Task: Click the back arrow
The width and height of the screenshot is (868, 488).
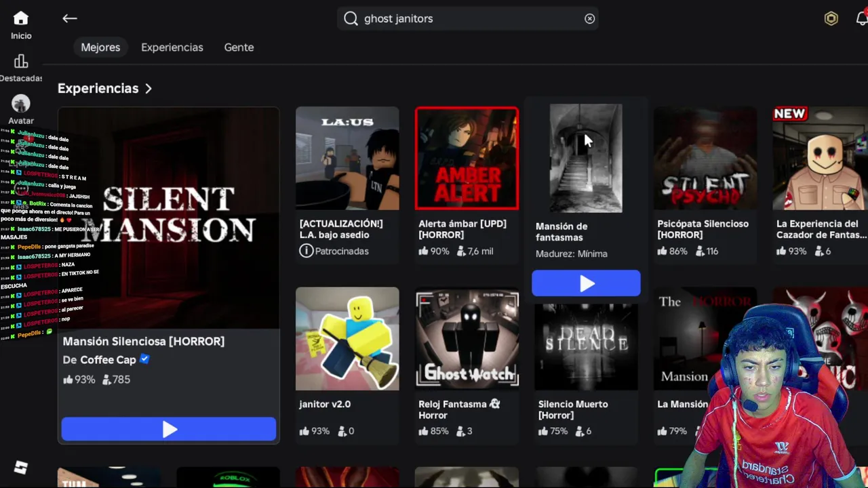Action: tap(69, 18)
